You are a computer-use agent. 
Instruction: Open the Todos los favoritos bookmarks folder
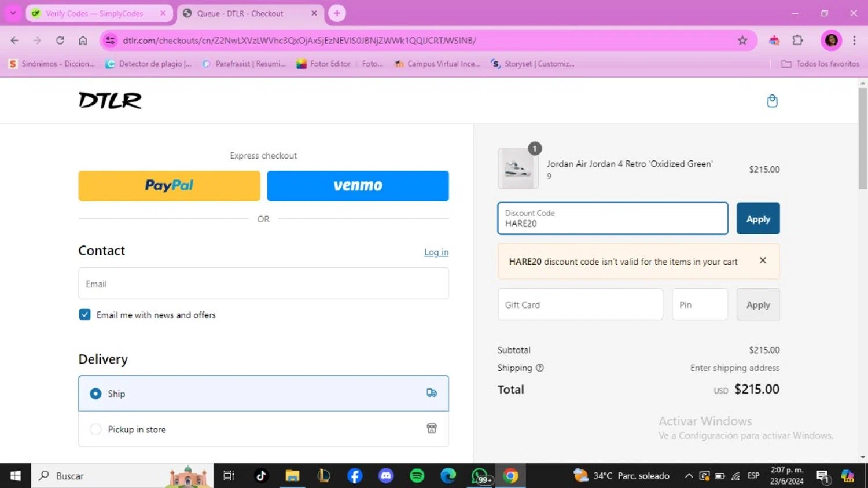point(820,64)
